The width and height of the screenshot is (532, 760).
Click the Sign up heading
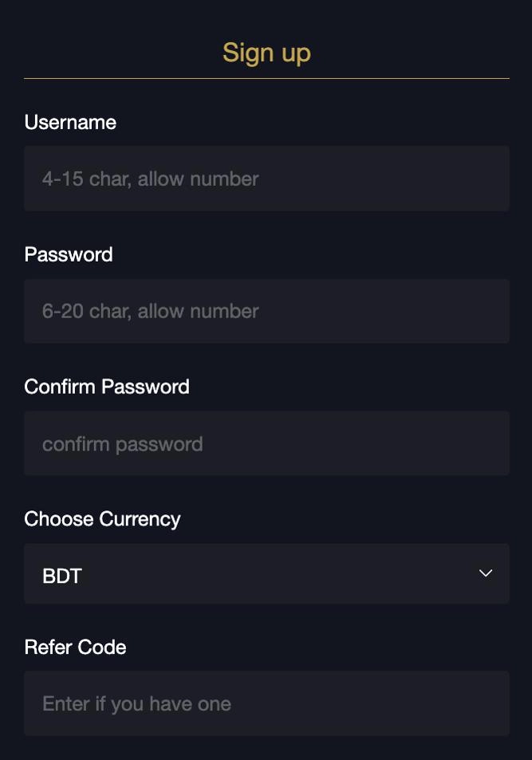(266, 53)
